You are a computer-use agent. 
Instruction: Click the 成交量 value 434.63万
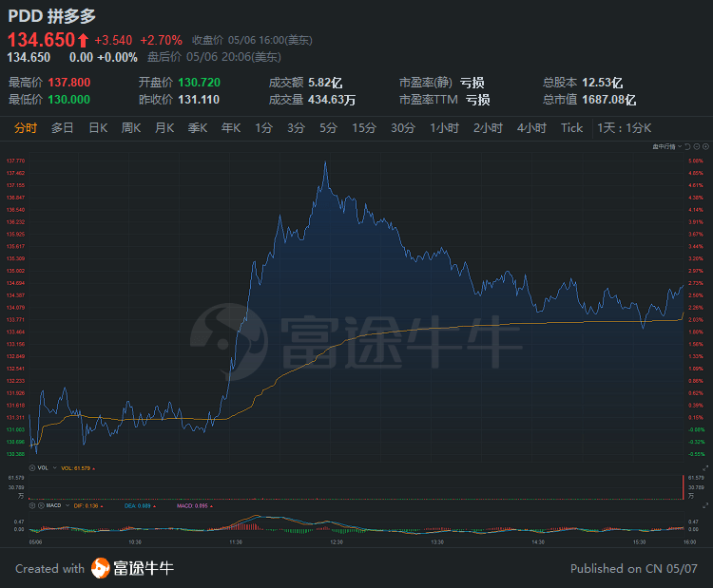click(332, 100)
